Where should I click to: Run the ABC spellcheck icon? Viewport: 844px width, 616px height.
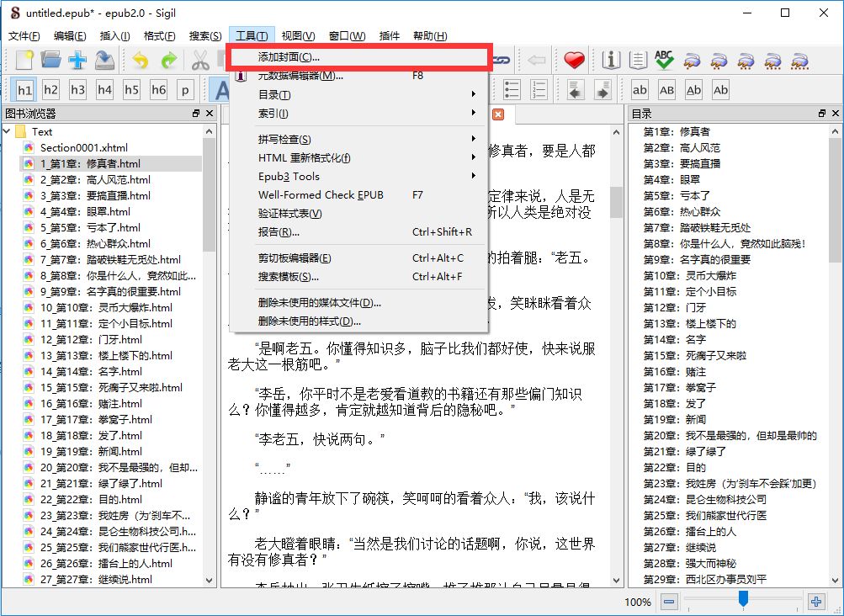pyautogui.click(x=665, y=60)
